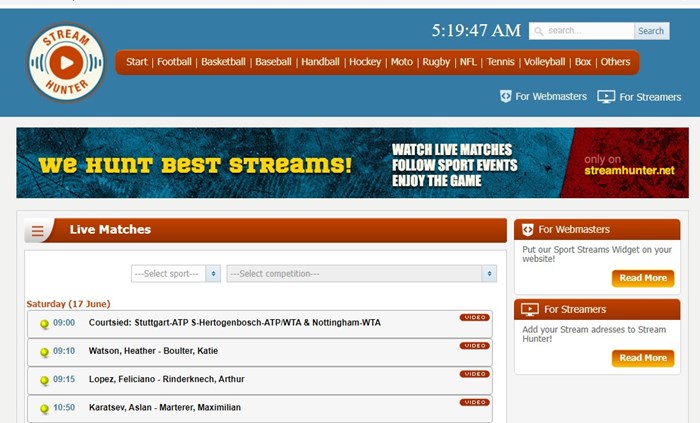Click the 09:00 match time

tap(64, 323)
